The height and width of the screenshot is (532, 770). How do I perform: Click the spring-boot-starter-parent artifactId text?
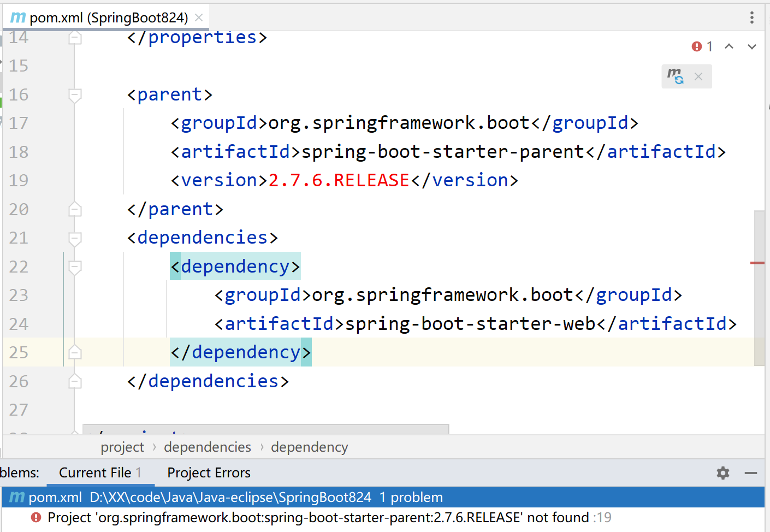tap(443, 152)
